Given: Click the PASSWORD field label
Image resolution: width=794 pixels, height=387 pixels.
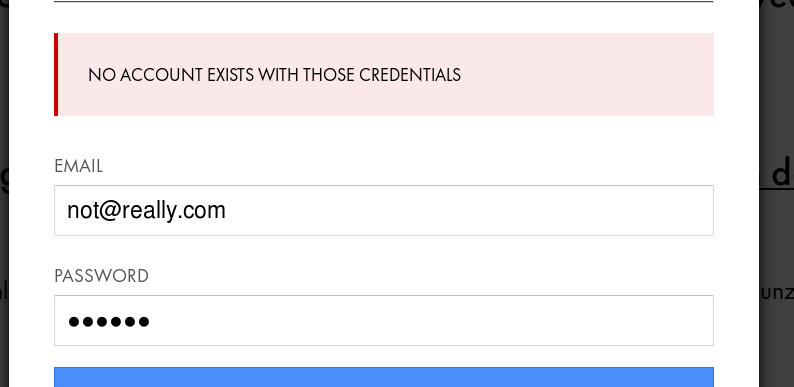Looking at the screenshot, I should coord(101,276).
